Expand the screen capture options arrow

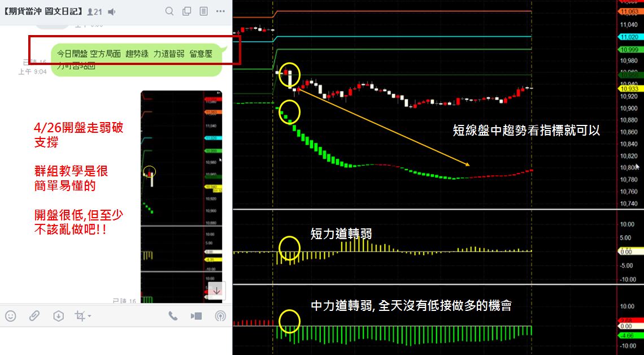coord(89,317)
